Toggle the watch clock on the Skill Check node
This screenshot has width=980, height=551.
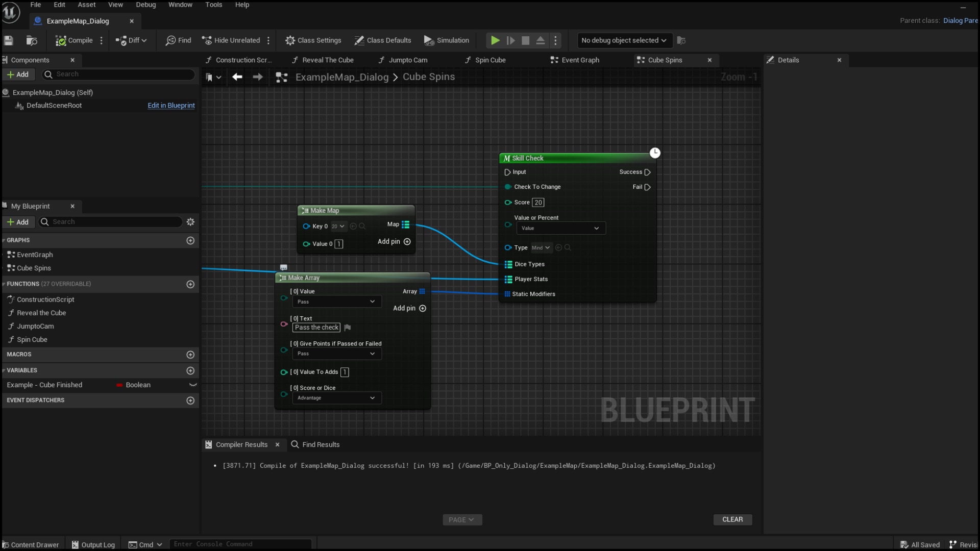click(655, 153)
